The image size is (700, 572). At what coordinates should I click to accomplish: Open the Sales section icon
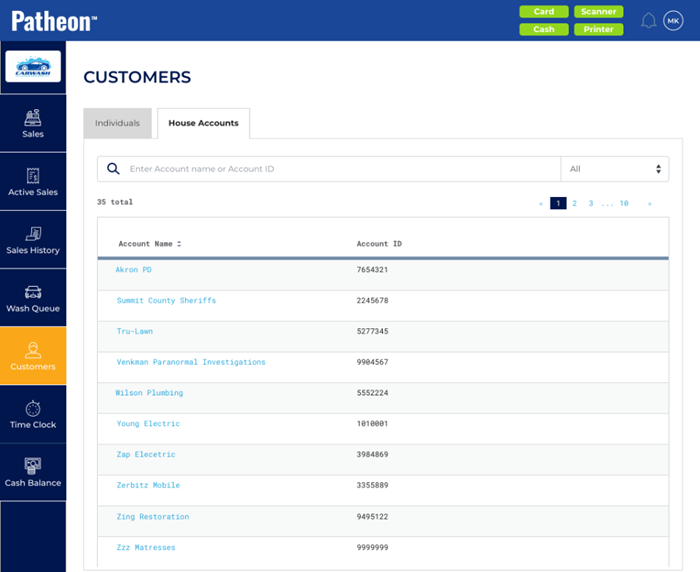coord(33,117)
